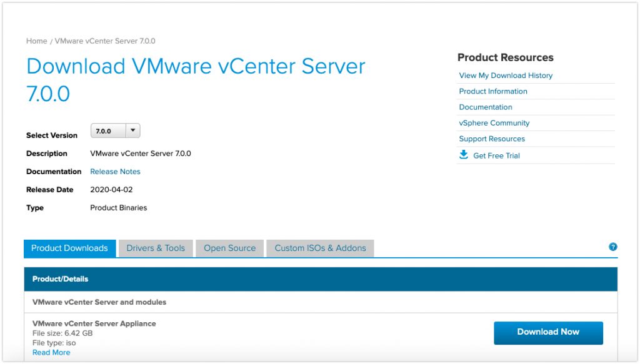Click the Download VMware vCenter Server 7.0.0 heading
The width and height of the screenshot is (640, 364).
tap(196, 80)
